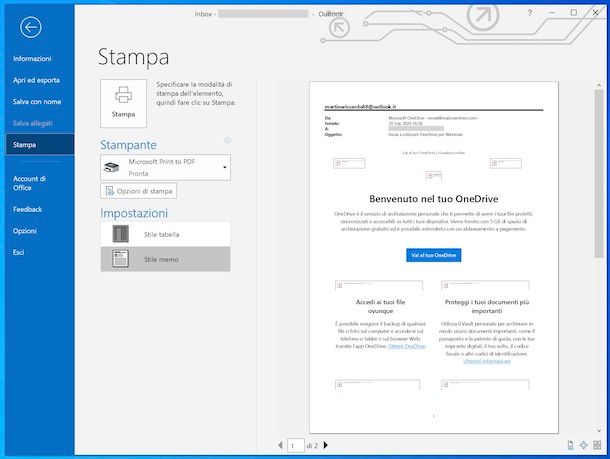Open the Help question mark icon
This screenshot has width=610, height=459.
pos(529,13)
